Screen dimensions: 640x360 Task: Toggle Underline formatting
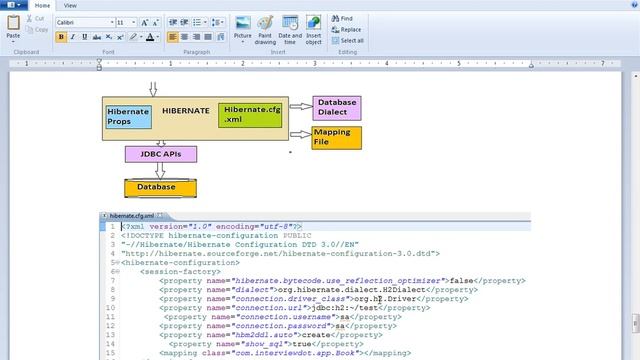pyautogui.click(x=84, y=37)
